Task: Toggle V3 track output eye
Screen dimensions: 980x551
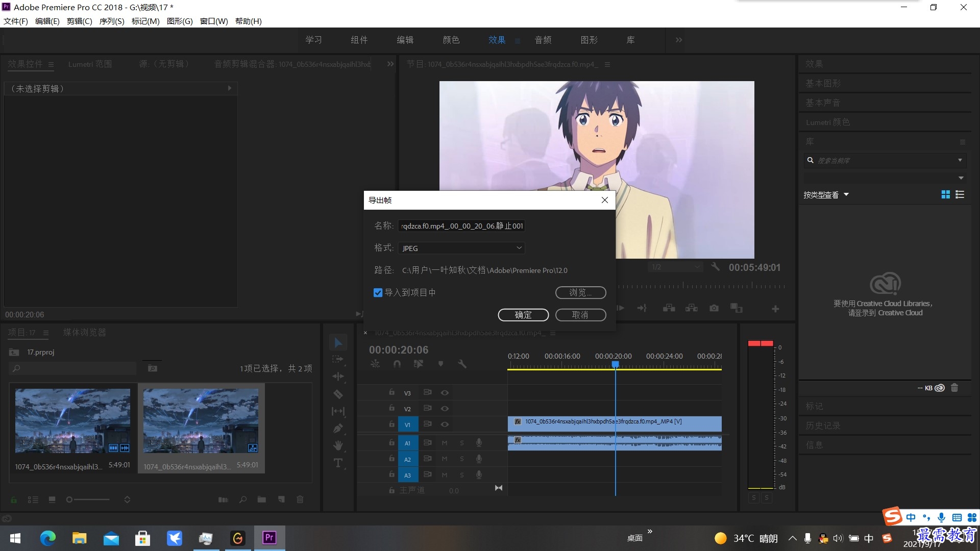Action: tap(445, 393)
